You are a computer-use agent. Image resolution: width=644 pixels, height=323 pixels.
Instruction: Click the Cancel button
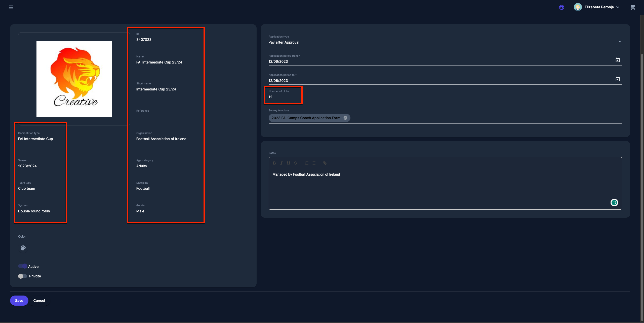(39, 301)
